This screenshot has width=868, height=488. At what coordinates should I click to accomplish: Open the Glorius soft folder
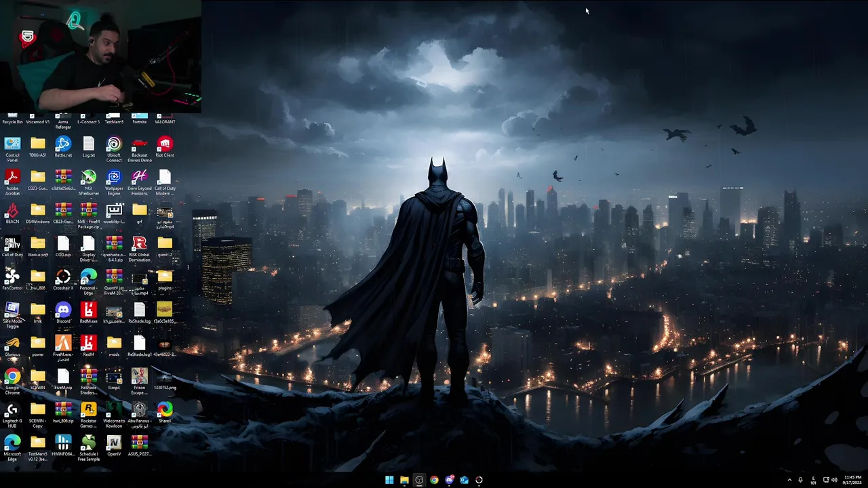[x=38, y=247]
